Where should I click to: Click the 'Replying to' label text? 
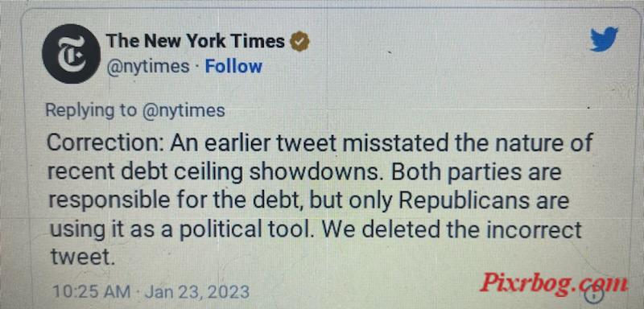[91, 111]
